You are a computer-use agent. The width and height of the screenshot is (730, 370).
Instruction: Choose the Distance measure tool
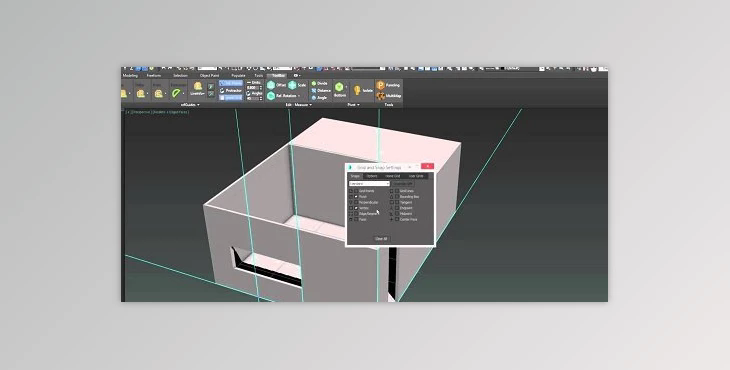click(x=321, y=90)
